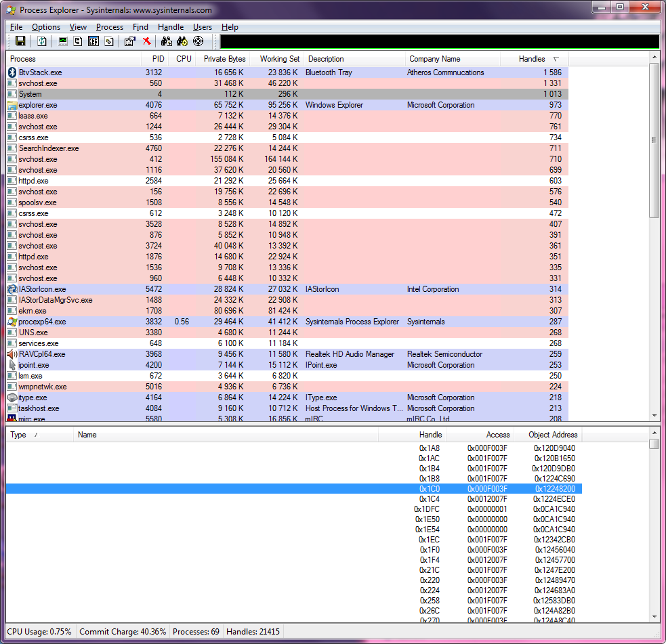The width and height of the screenshot is (666, 644).
Task: Sort by Private Bytes column header
Action: click(x=223, y=59)
